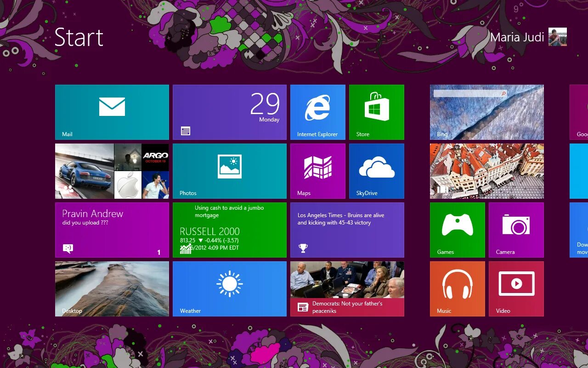Click the People icon on photo collage tile
This screenshot has width=588, height=368.
point(68,189)
